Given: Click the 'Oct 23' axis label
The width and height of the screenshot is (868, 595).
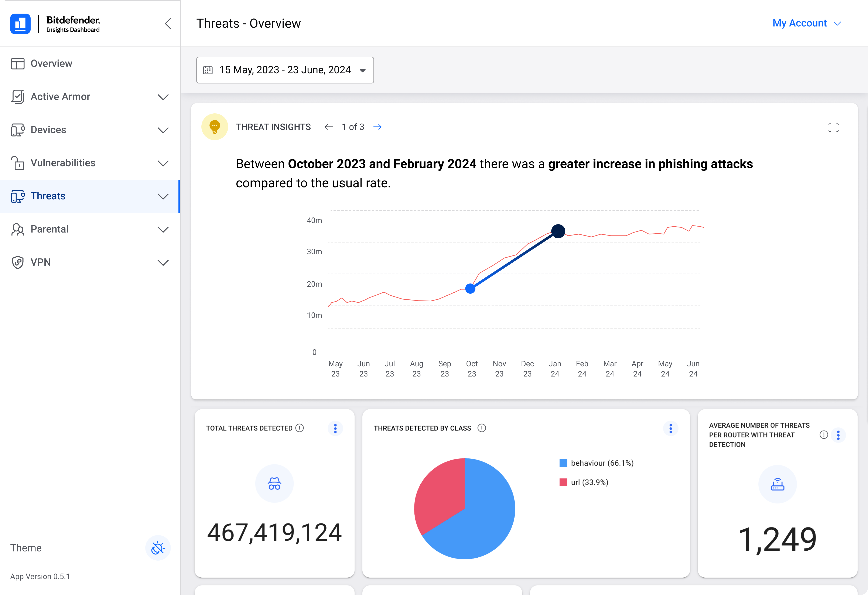Looking at the screenshot, I should [472, 369].
